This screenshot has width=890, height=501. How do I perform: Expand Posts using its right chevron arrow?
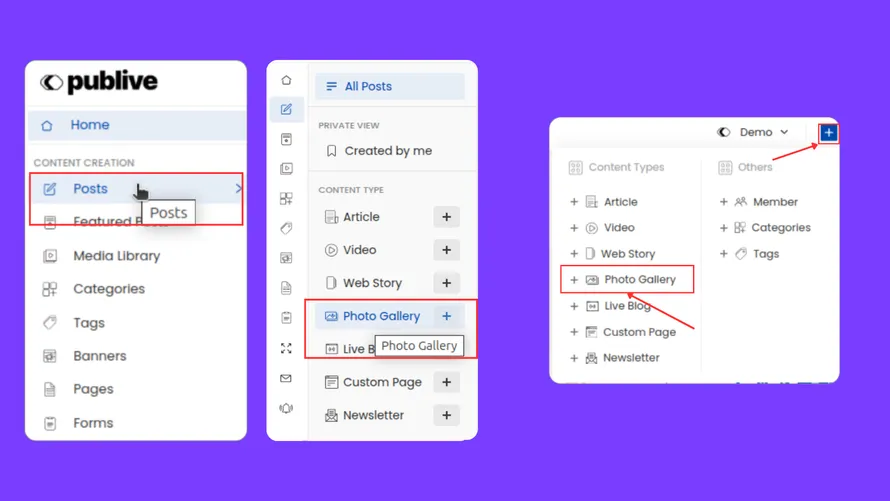pos(238,188)
